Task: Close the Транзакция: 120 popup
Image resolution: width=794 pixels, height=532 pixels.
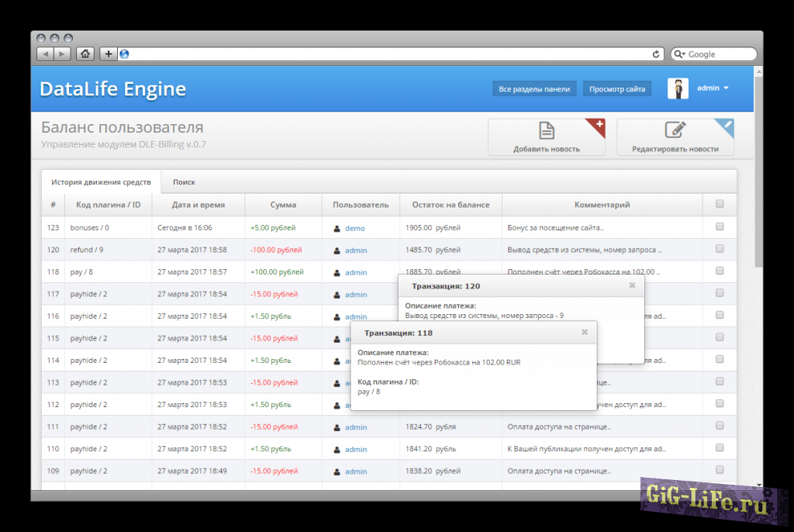Action: pyautogui.click(x=632, y=285)
